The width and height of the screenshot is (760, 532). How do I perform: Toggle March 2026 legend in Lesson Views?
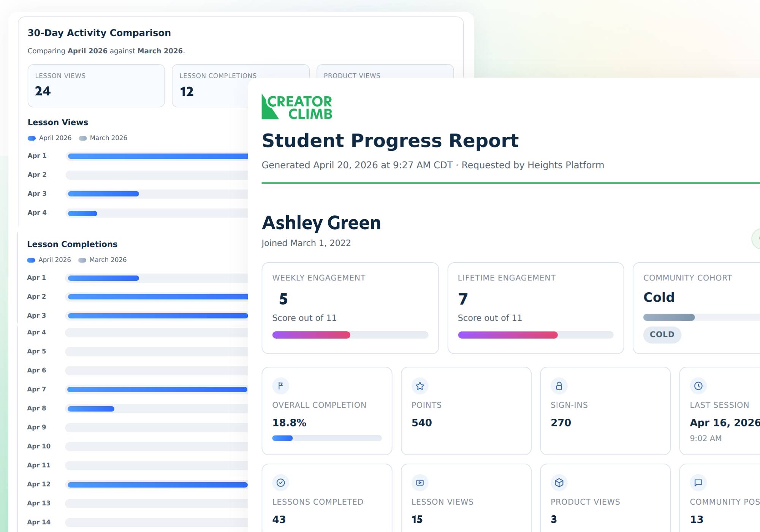[x=103, y=138]
